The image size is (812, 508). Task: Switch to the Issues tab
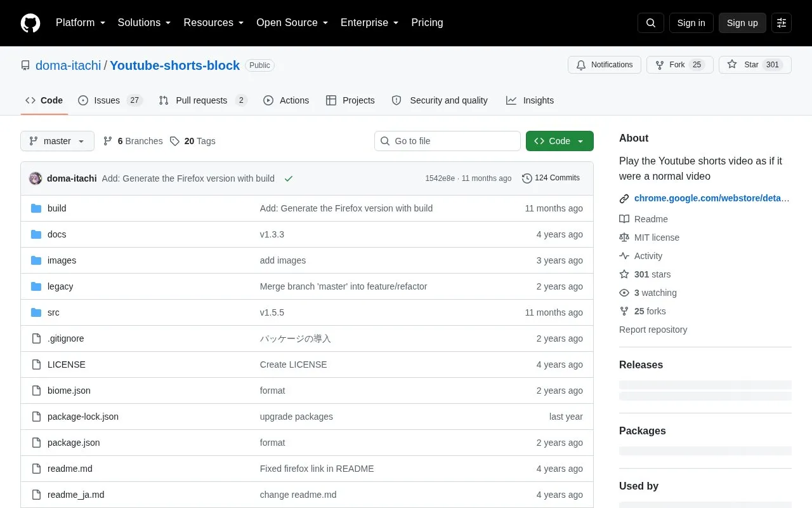(x=110, y=100)
